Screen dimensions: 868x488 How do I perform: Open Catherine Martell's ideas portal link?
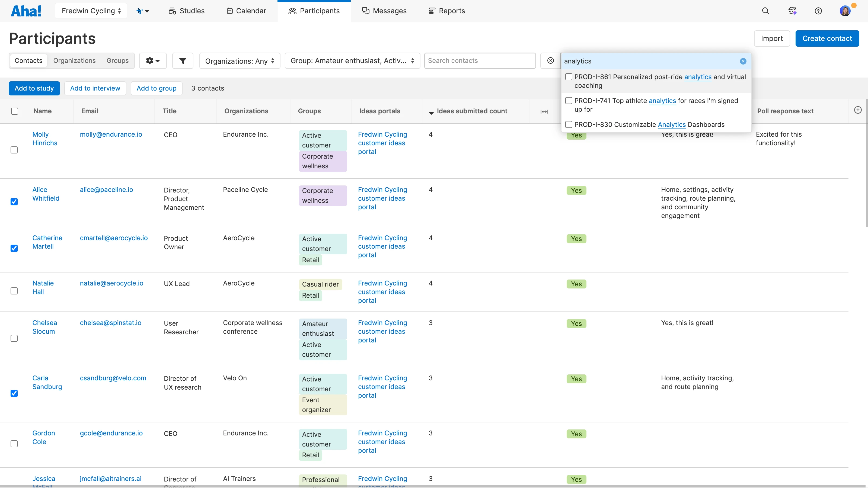pos(382,246)
